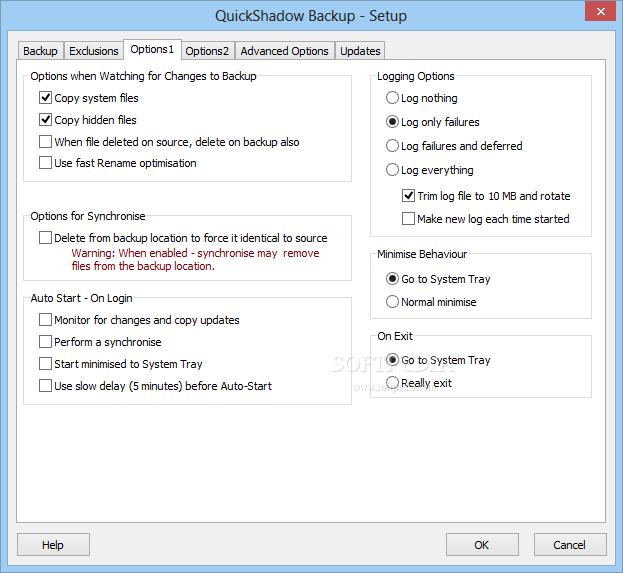This screenshot has height=573, width=623.
Task: Go to the Options2 tab
Action: click(x=207, y=51)
